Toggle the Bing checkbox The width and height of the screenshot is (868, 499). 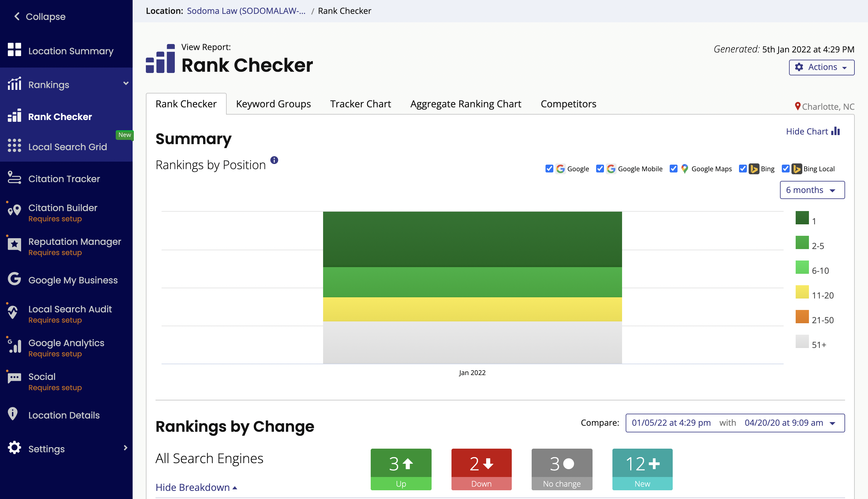[x=743, y=169]
